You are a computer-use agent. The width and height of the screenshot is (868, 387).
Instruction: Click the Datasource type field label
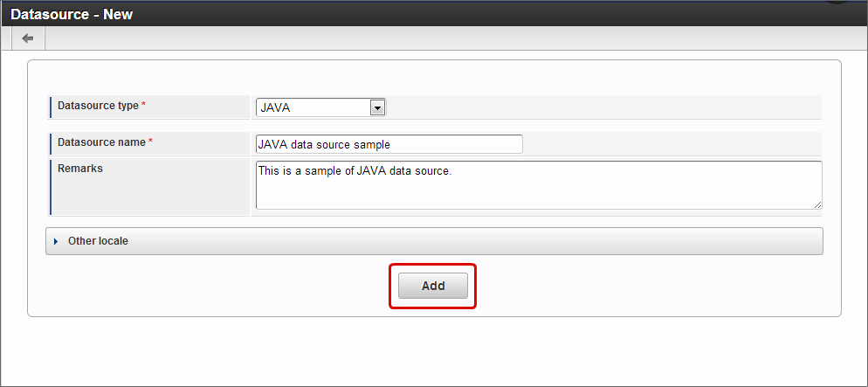[x=98, y=105]
